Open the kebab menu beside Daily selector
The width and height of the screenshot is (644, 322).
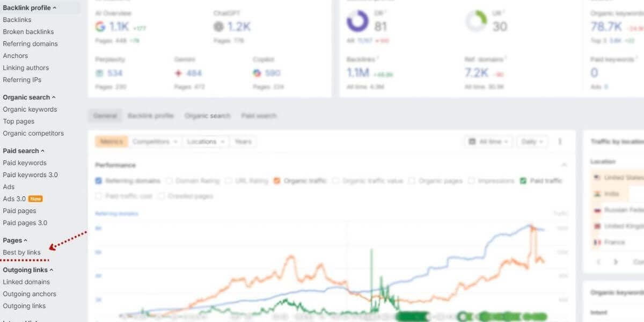pos(560,141)
